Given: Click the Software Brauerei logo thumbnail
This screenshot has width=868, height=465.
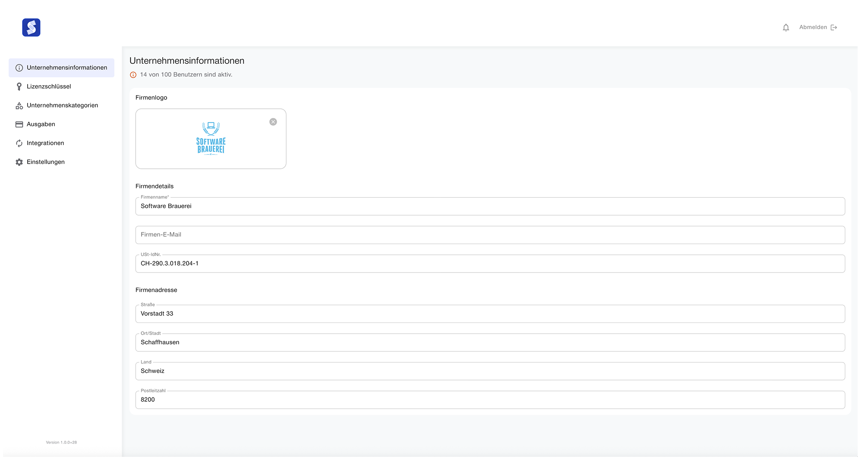Looking at the screenshot, I should click(x=211, y=139).
